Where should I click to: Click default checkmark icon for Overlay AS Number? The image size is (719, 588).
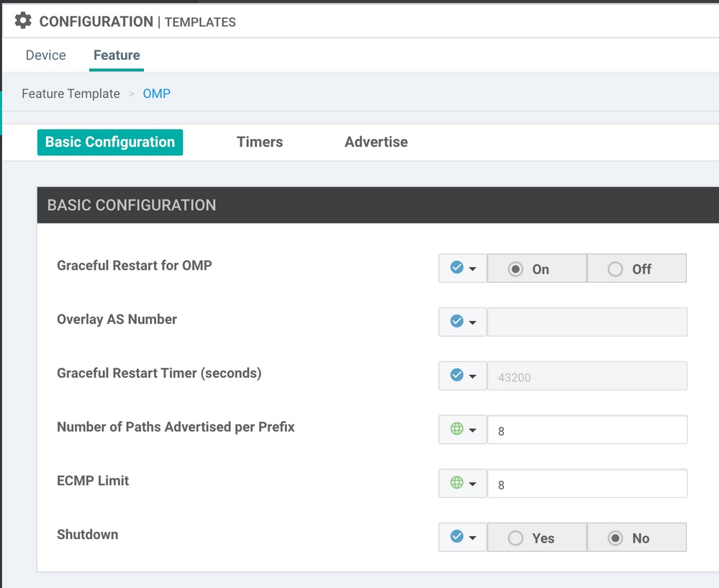[x=457, y=321]
